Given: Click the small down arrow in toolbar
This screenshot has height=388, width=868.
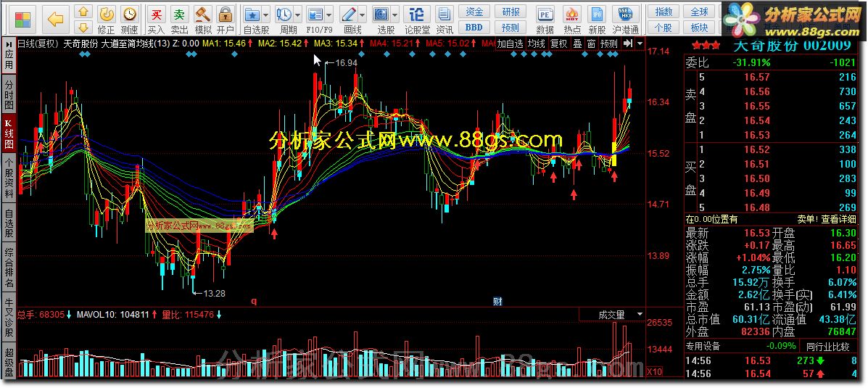Looking at the screenshot, I should click(83, 27).
